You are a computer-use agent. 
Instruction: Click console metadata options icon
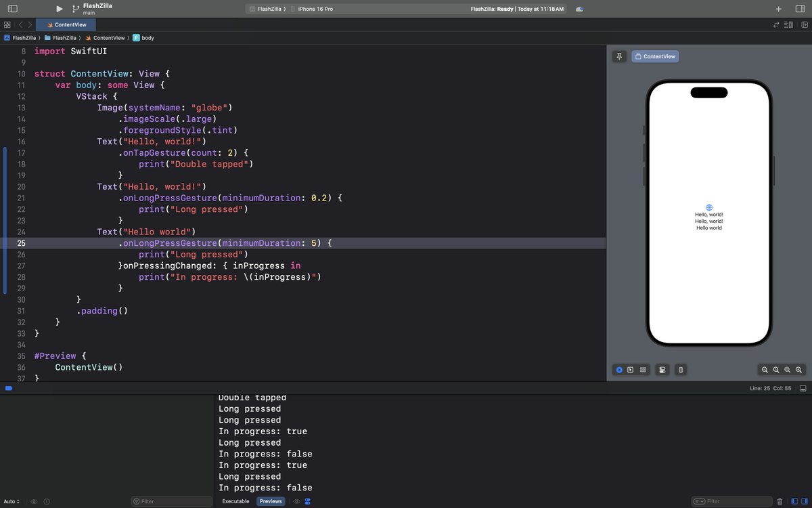coord(308,501)
